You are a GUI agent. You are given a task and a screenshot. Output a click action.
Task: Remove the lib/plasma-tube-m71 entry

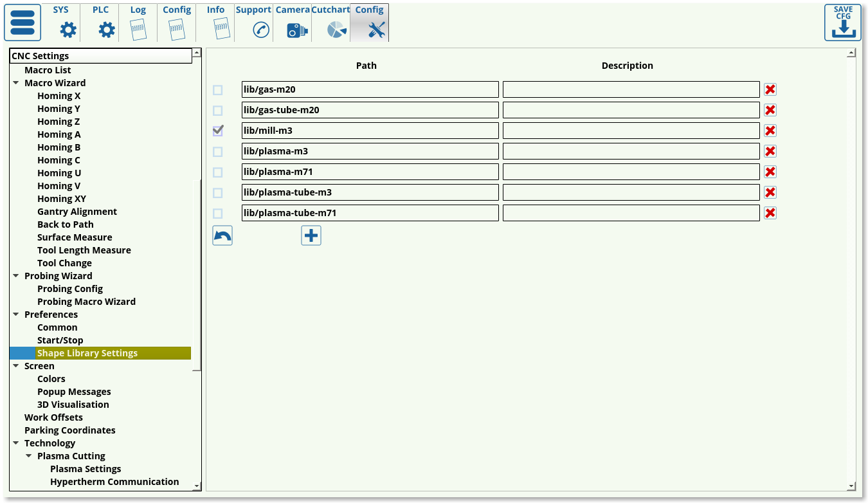point(770,213)
